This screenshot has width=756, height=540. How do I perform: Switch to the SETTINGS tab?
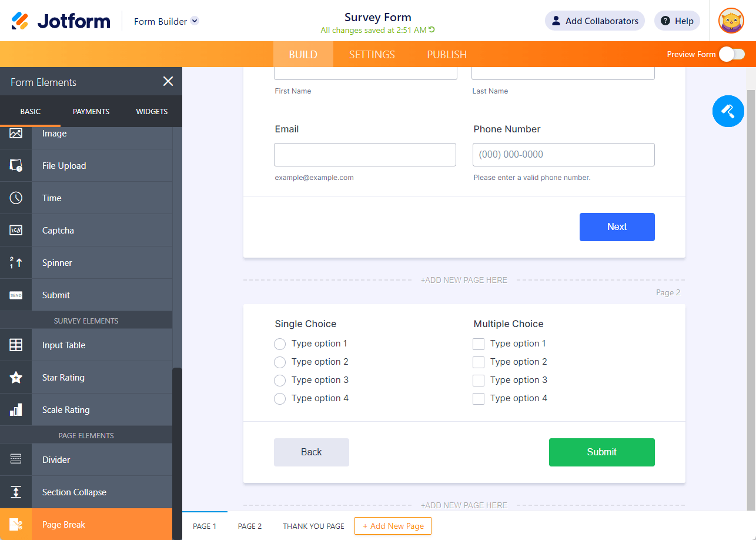click(x=372, y=54)
